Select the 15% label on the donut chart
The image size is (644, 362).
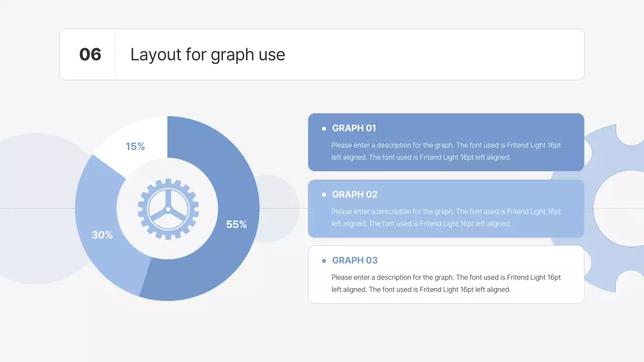[135, 146]
